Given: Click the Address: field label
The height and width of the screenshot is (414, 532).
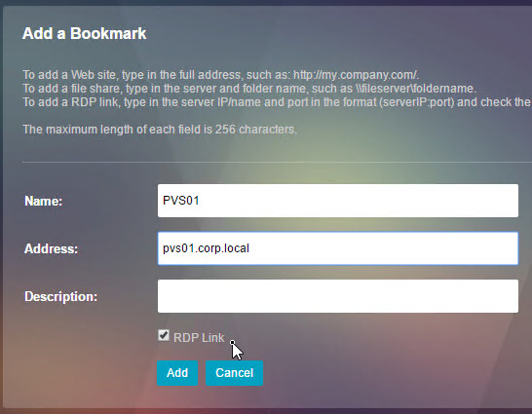Looking at the screenshot, I should click(x=52, y=248).
